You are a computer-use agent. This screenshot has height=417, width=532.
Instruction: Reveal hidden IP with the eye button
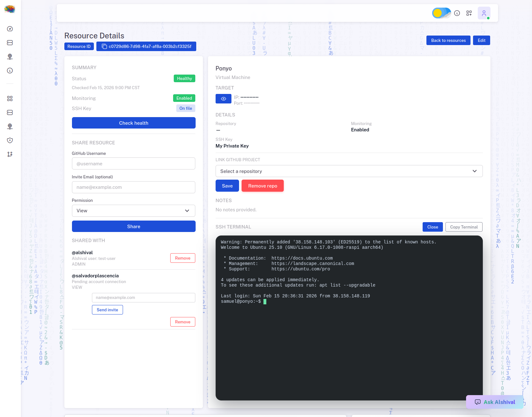[x=223, y=99]
